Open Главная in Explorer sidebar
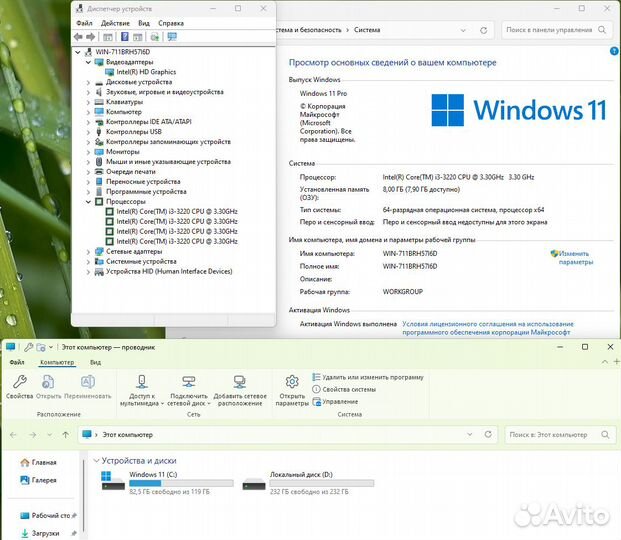 tap(39, 462)
